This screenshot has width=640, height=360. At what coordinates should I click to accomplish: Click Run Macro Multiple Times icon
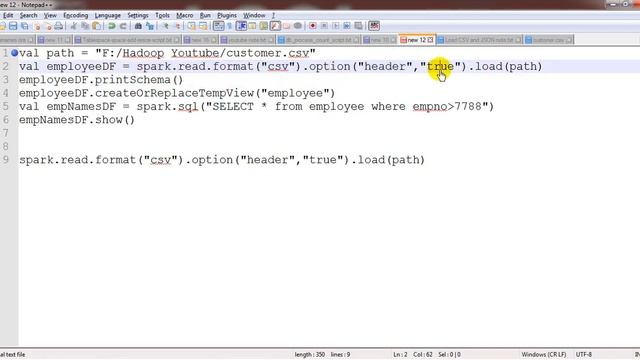[347, 26]
